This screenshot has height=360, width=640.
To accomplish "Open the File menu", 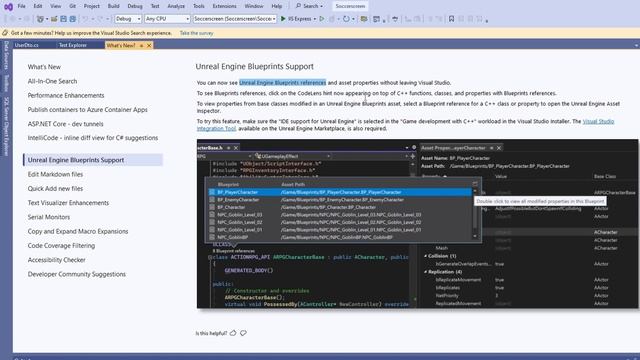I will pyautogui.click(x=21, y=6).
